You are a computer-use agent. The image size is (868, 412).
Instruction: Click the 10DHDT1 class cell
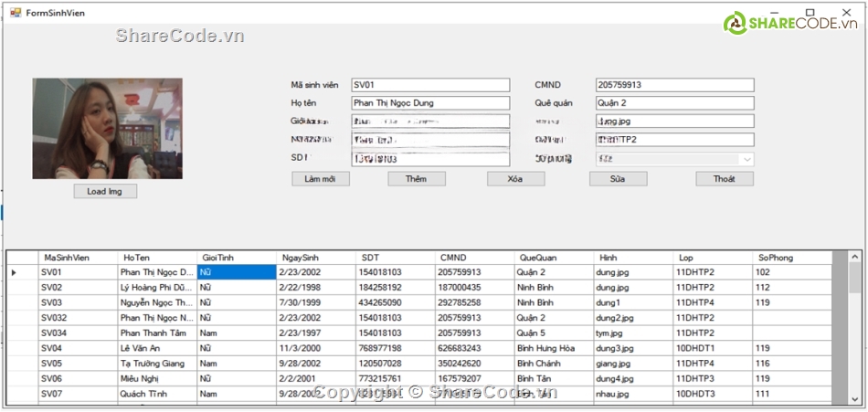(x=712, y=348)
